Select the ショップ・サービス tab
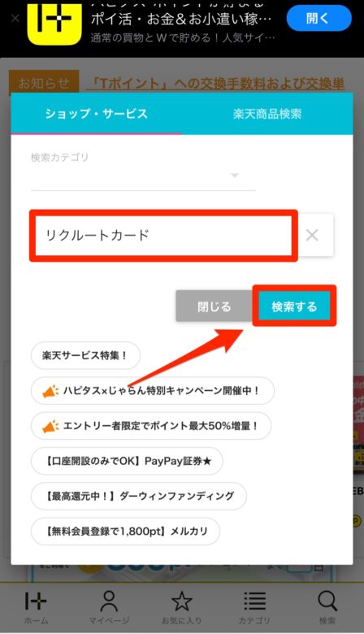 pos(96,114)
